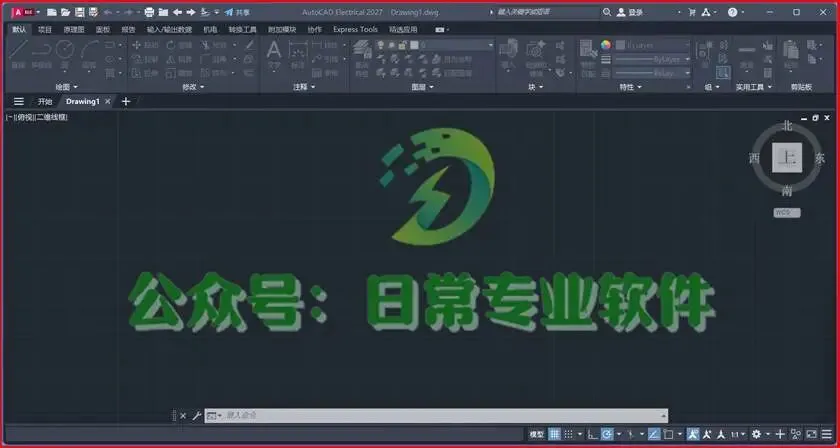Expand the 绘图 panel
The width and height of the screenshot is (840, 448).
point(66,87)
